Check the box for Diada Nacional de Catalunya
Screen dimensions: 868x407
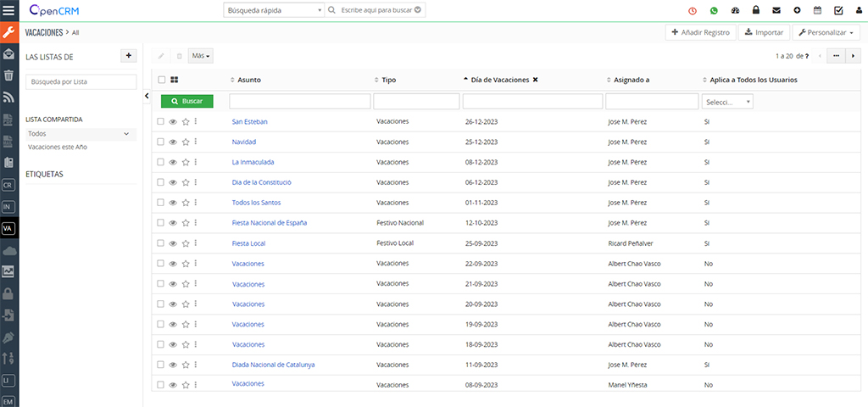point(160,365)
